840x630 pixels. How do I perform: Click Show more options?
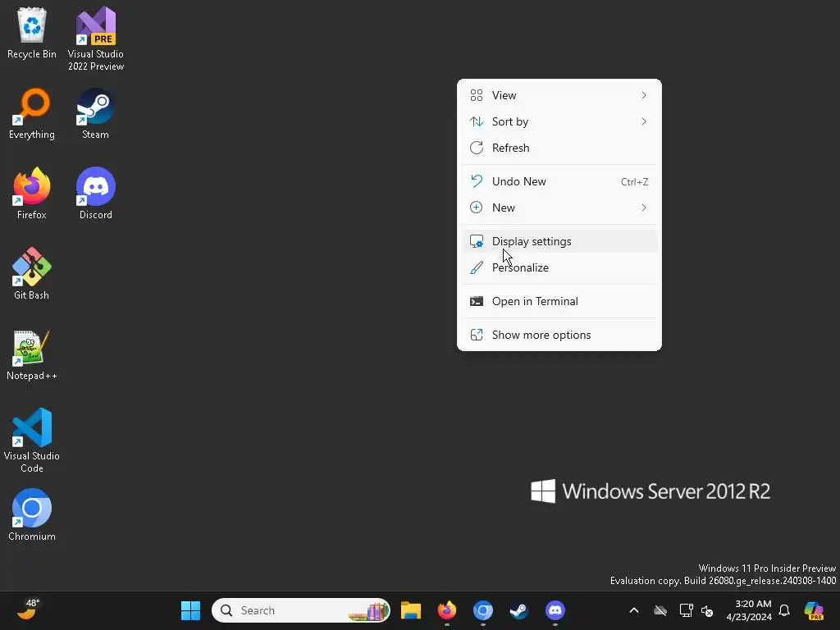[x=559, y=336]
